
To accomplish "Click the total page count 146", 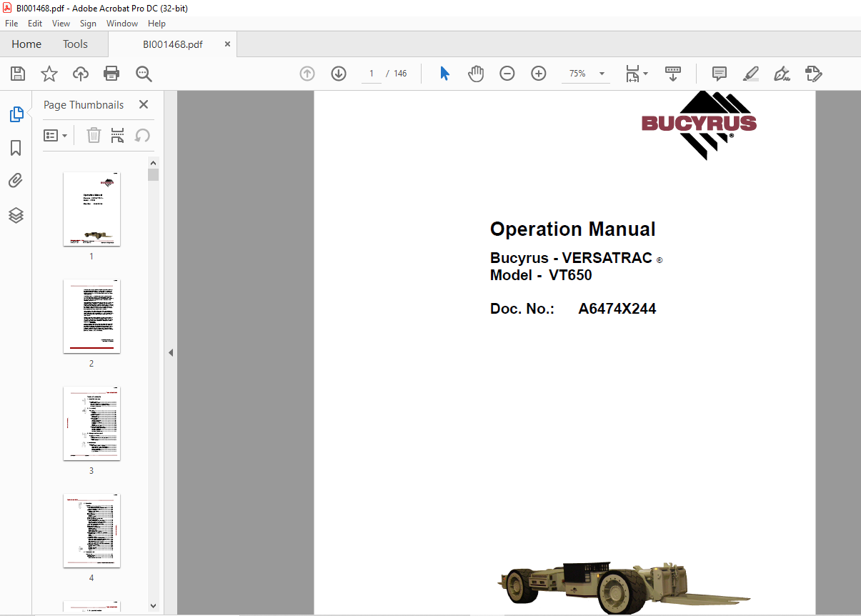I will coord(400,74).
